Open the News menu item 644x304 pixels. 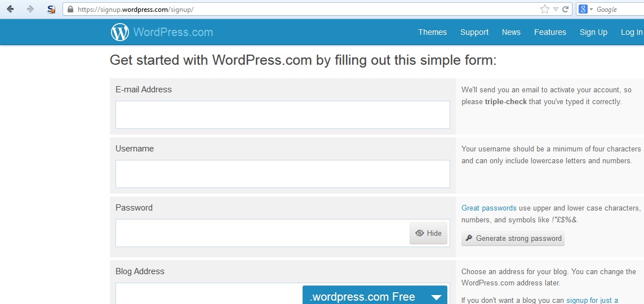(x=511, y=32)
